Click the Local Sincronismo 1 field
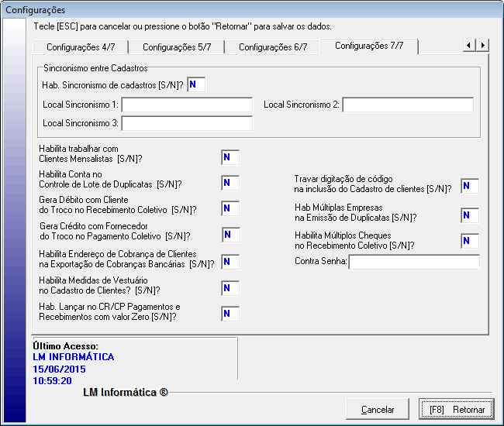This screenshot has height=426, width=504. [187, 105]
